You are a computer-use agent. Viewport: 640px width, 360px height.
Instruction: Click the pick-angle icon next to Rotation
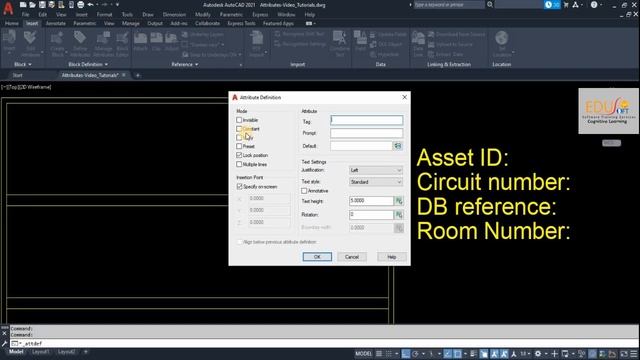click(x=399, y=215)
